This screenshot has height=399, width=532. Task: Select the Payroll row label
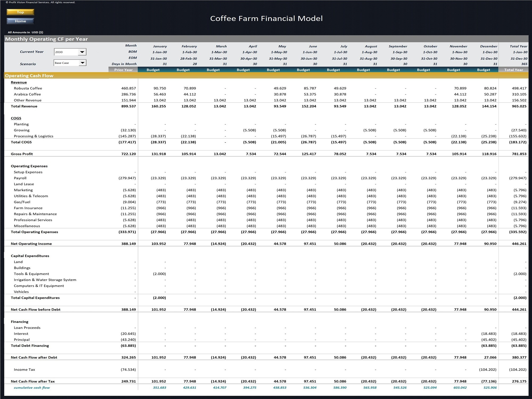click(20, 178)
